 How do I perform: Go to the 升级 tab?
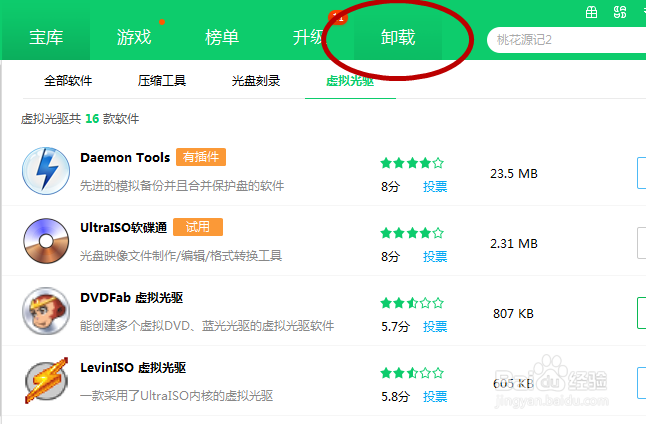[309, 37]
